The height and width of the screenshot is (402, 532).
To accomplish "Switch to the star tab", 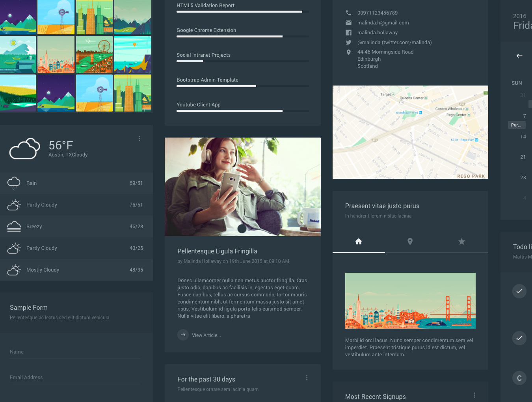I will (461, 242).
